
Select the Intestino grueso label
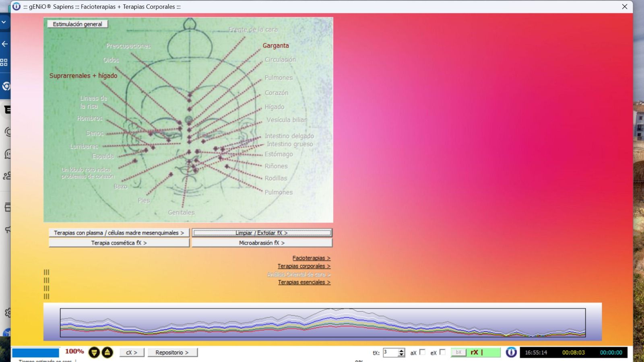tap(290, 144)
